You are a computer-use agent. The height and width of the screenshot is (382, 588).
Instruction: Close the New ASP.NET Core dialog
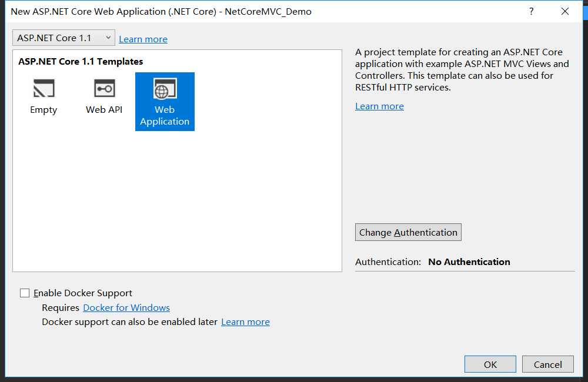tap(565, 11)
